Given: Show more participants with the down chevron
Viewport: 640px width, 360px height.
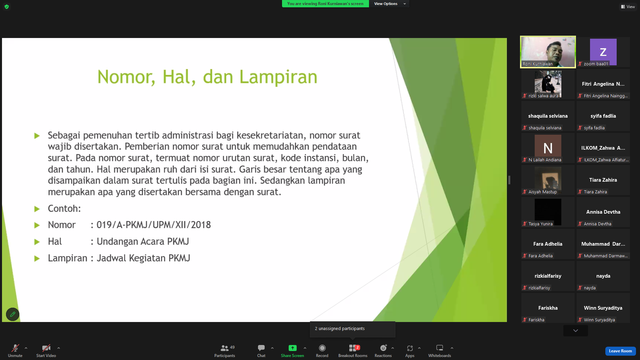Looking at the screenshot, I should point(576,331).
